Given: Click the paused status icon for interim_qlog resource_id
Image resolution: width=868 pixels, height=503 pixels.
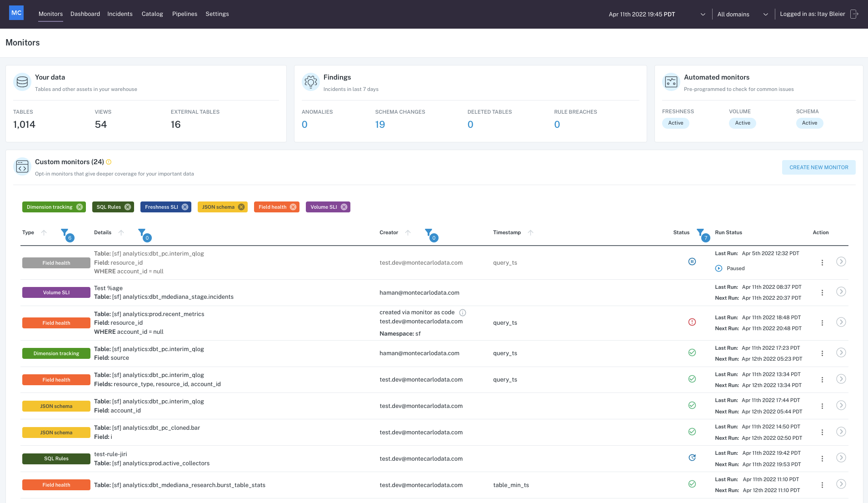Looking at the screenshot, I should [x=692, y=262].
